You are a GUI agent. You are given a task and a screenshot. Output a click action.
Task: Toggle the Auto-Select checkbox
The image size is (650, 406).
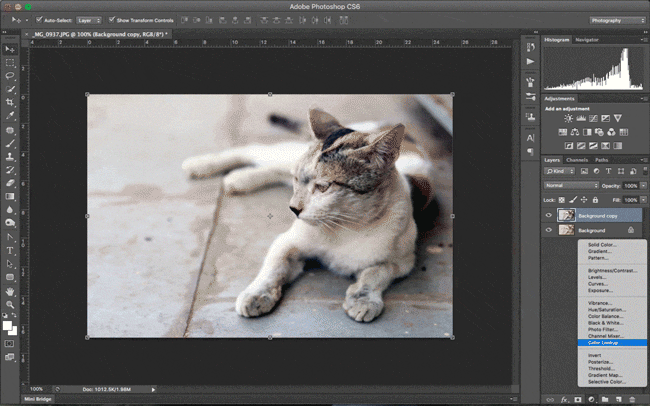(x=39, y=19)
